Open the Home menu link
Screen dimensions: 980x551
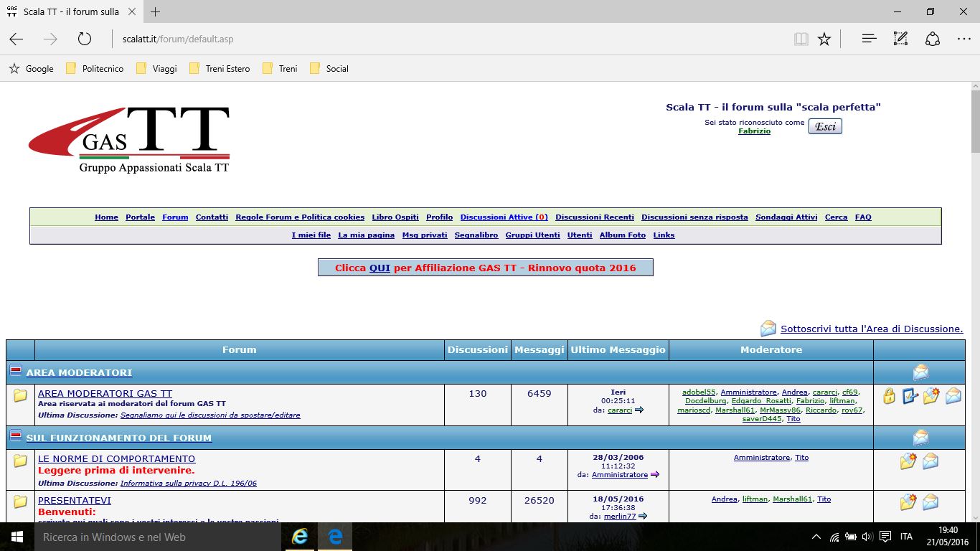[106, 217]
